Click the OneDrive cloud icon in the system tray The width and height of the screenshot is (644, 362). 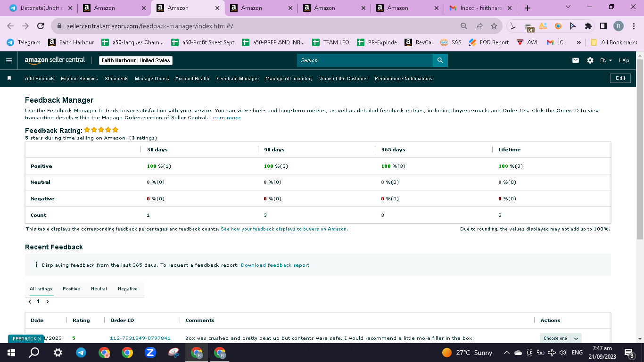point(518,353)
